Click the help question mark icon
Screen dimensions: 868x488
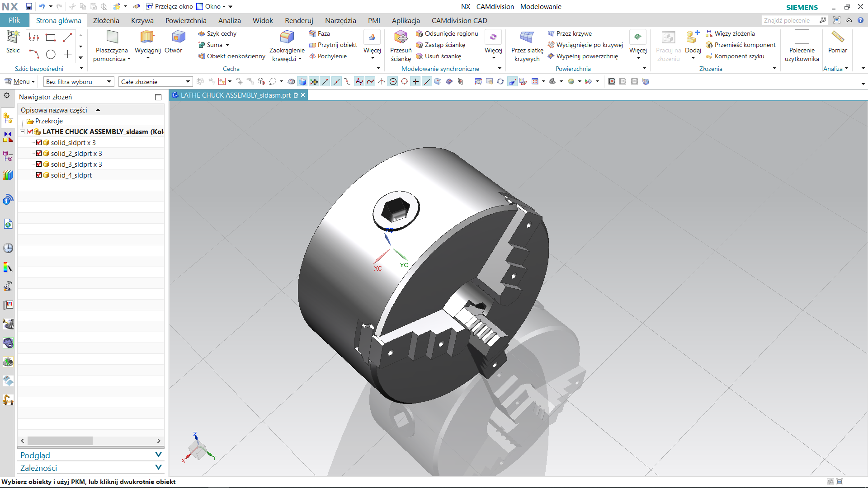click(861, 20)
